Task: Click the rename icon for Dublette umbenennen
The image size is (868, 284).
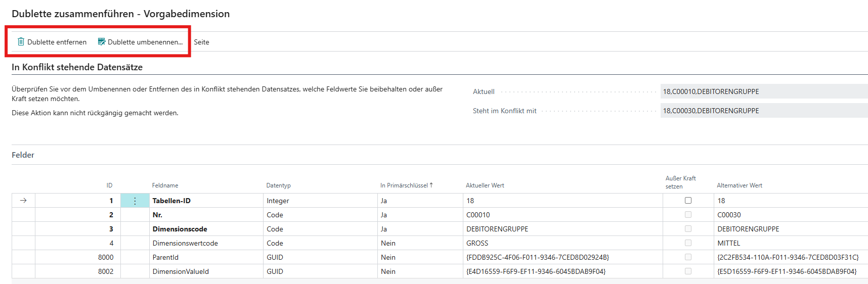Action: coord(101,42)
